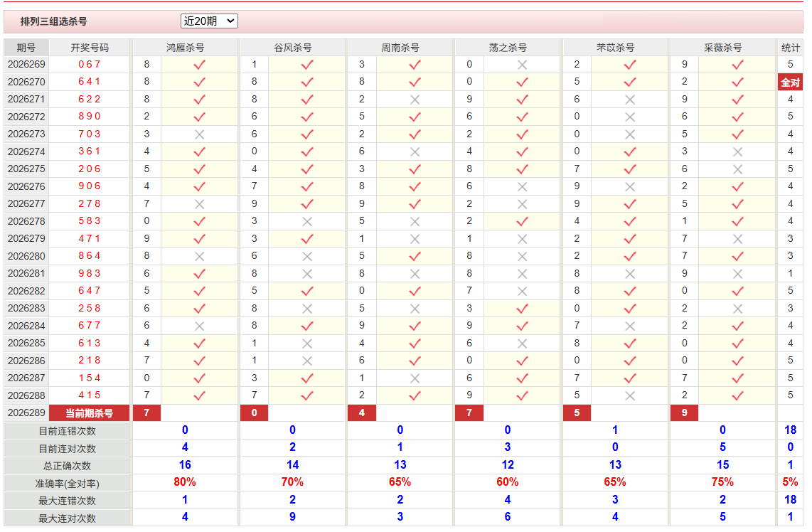This screenshot has height=532, width=812.
Task: Click the 鸿雁 check mark in row 2026269
Action: pyautogui.click(x=199, y=65)
